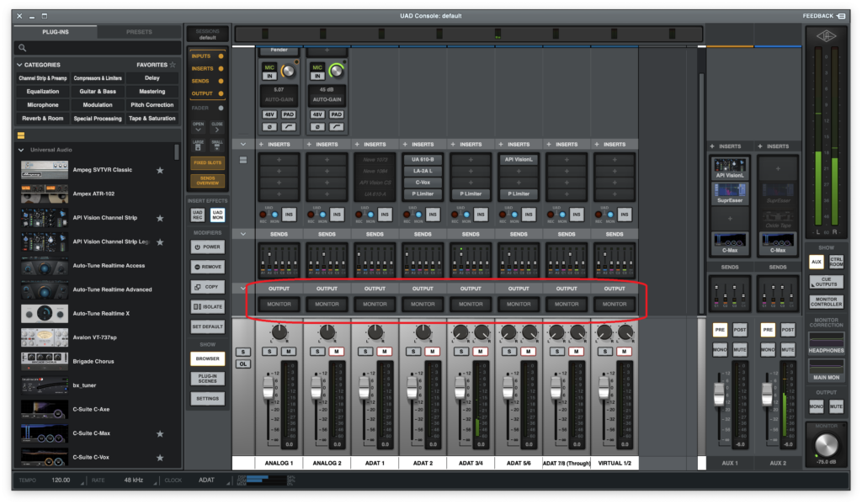862x504 pixels.
Task: Click the plus icon beside AUX 1 INSERTS
Action: (x=712, y=146)
